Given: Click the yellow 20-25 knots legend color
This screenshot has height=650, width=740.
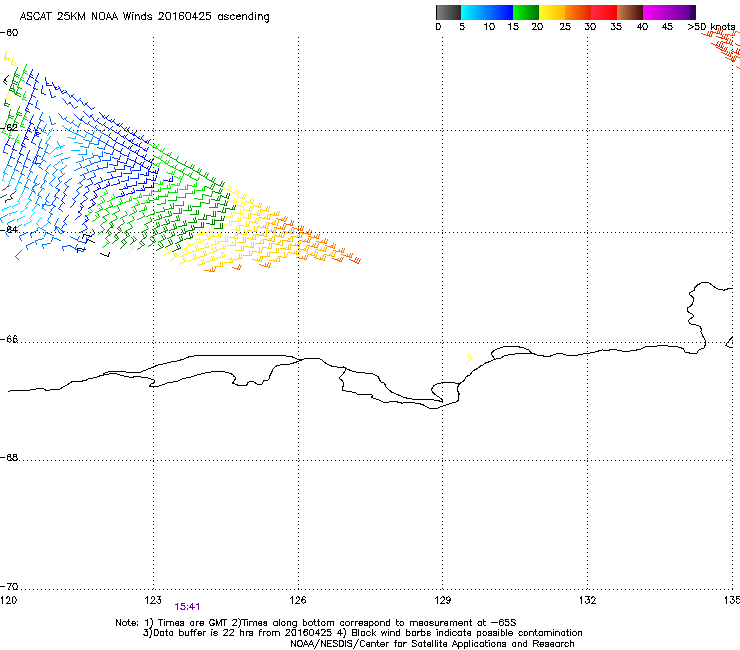Looking at the screenshot, I should (x=552, y=12).
